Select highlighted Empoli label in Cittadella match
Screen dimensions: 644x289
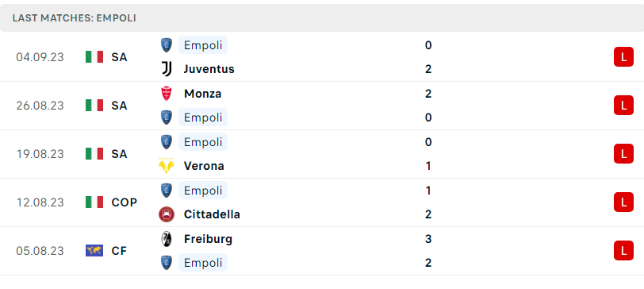203,191
